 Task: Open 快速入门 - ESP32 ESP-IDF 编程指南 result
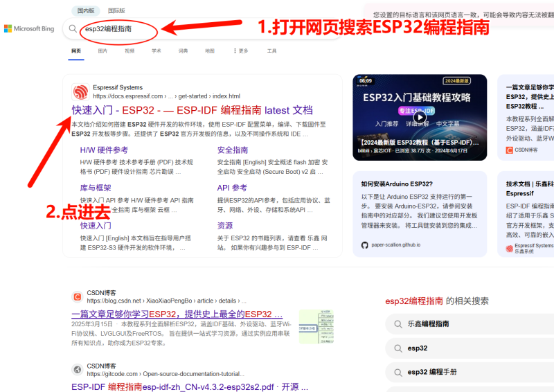pyautogui.click(x=193, y=110)
